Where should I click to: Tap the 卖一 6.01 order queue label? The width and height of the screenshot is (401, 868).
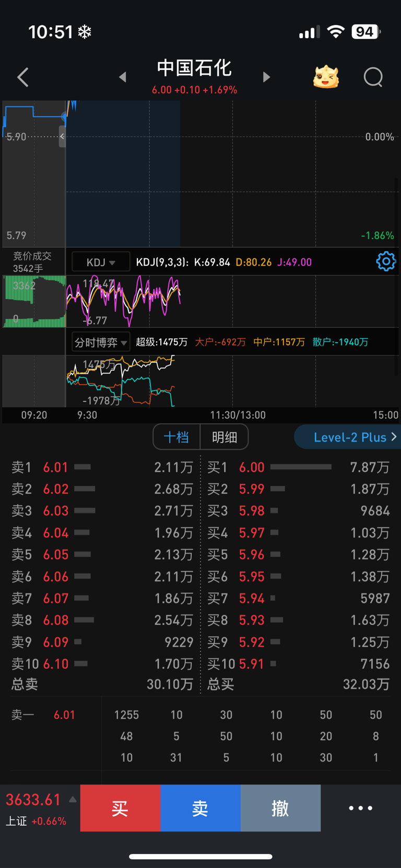[x=43, y=715]
